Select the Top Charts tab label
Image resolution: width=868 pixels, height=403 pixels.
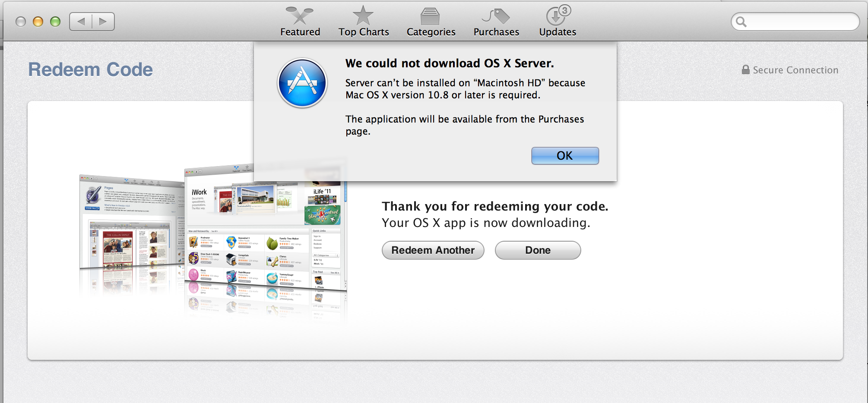(364, 32)
